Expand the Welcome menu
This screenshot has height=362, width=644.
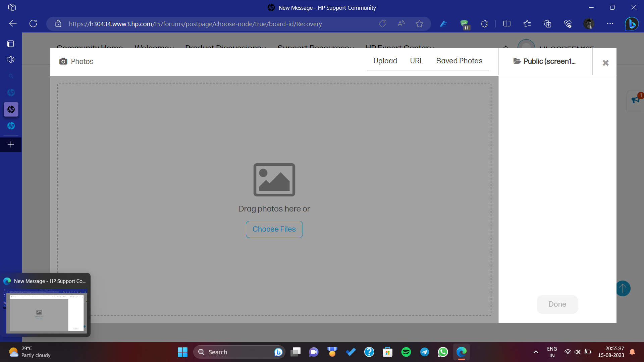pos(154,48)
